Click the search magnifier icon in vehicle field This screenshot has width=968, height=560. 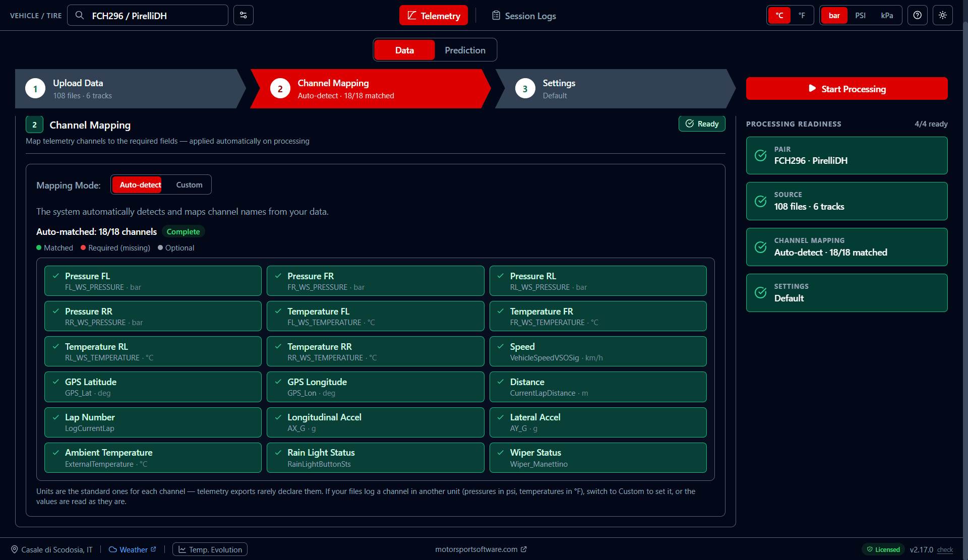[x=80, y=15]
